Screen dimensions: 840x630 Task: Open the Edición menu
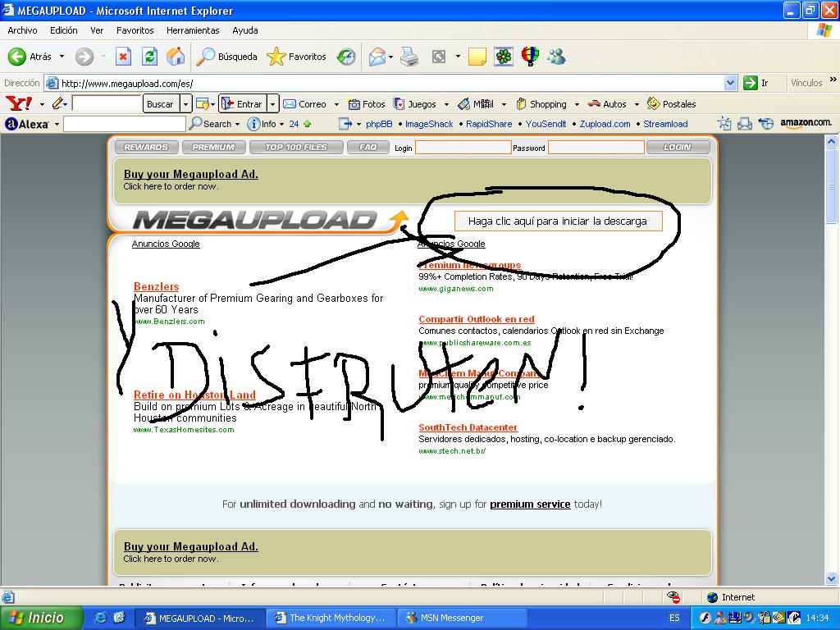pos(64,30)
